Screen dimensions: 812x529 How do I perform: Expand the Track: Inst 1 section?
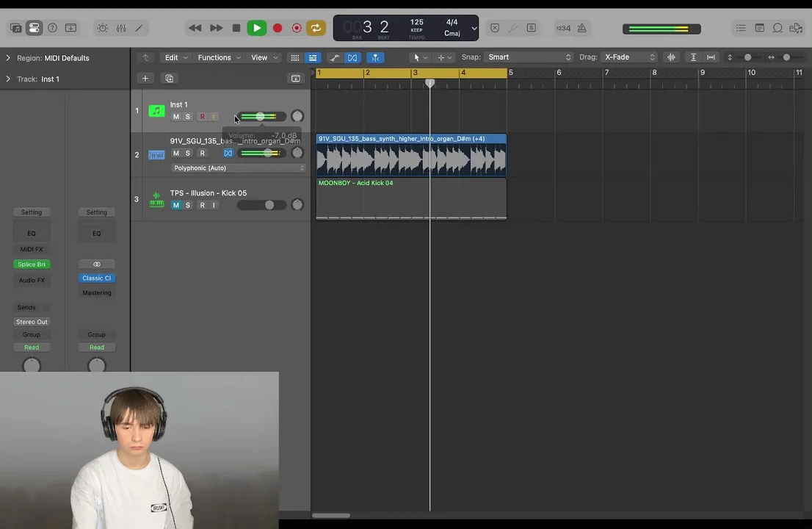(8, 79)
